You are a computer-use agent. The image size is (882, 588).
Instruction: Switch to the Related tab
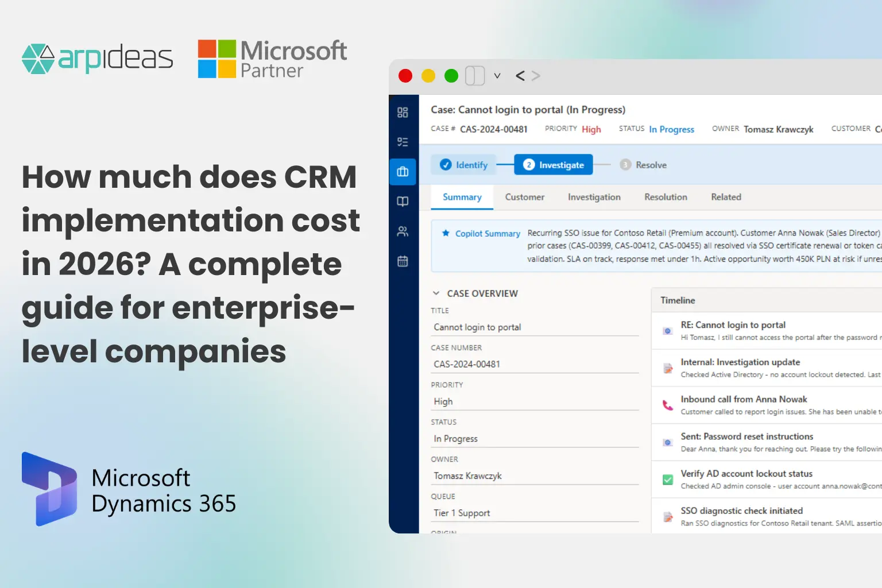725,197
